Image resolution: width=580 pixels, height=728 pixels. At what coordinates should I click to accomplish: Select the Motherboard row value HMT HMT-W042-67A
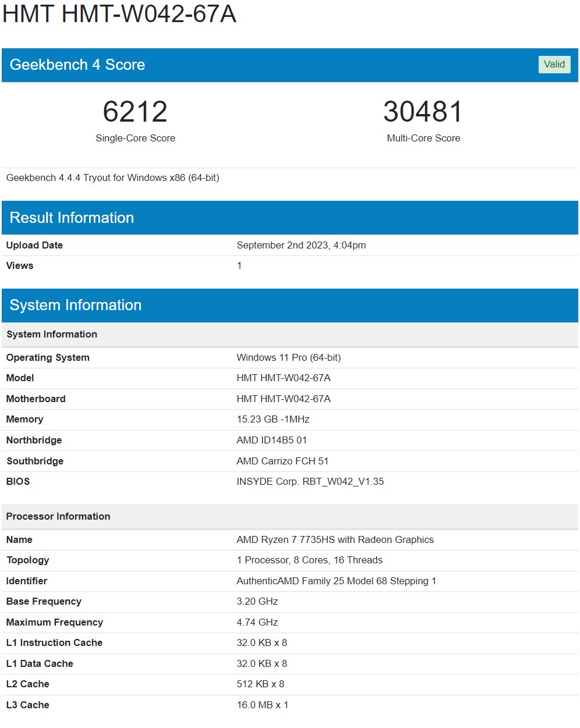pyautogui.click(x=284, y=399)
